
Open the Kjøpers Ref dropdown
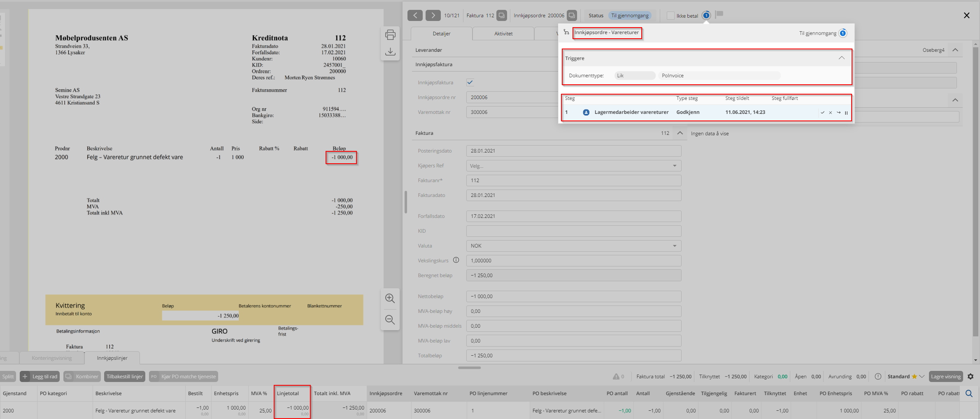[x=674, y=166]
